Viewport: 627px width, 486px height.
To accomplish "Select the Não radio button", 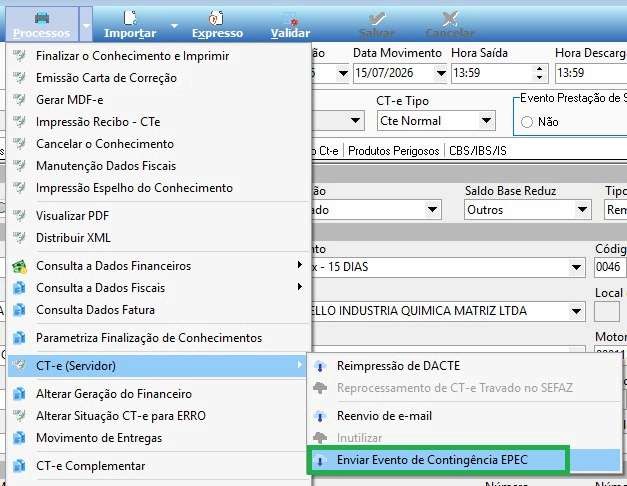I will (527, 122).
